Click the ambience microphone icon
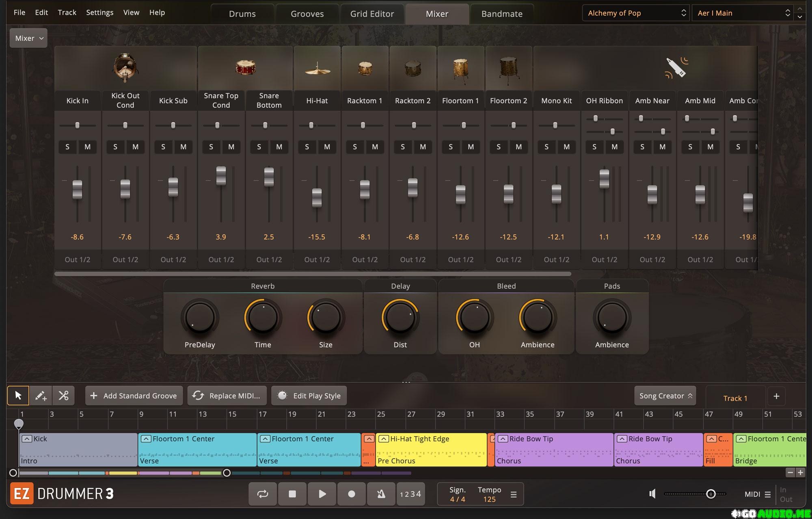 tap(676, 67)
